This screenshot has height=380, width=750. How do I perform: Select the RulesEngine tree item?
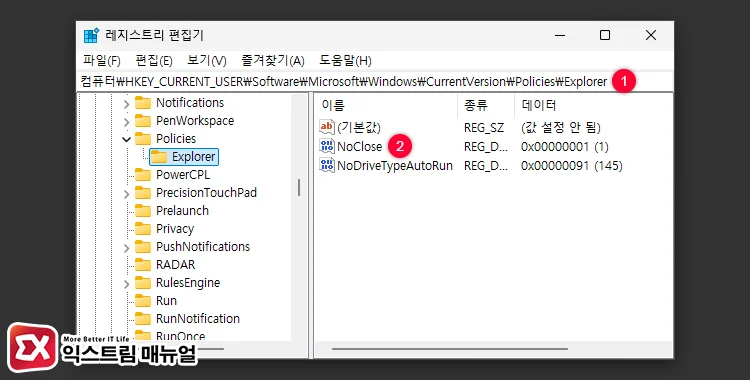(188, 283)
